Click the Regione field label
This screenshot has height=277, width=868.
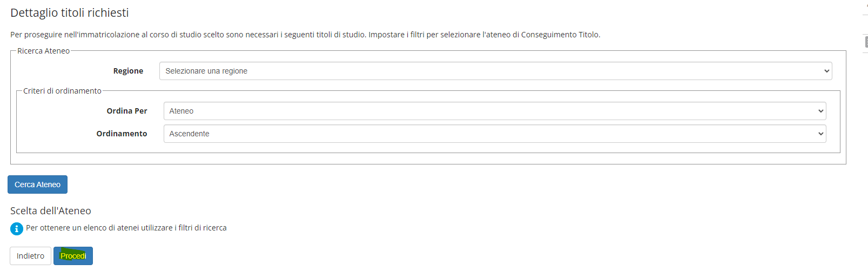click(128, 71)
